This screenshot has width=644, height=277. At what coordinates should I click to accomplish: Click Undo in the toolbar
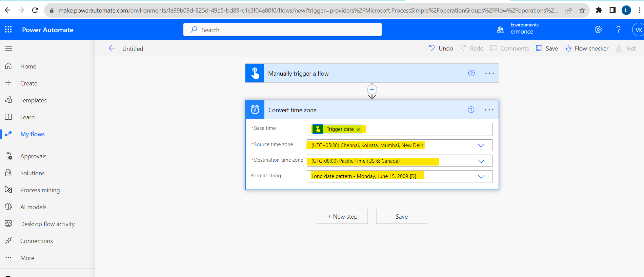441,48
